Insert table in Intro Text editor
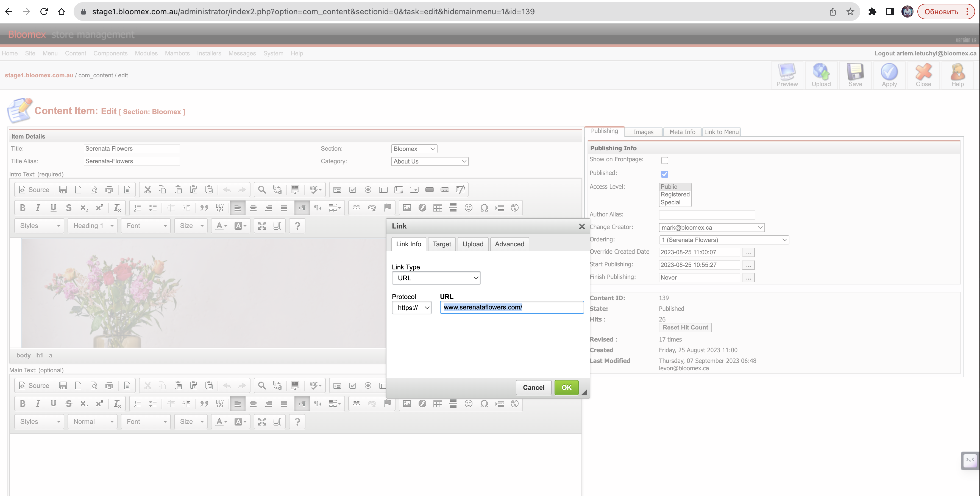 [x=438, y=208]
